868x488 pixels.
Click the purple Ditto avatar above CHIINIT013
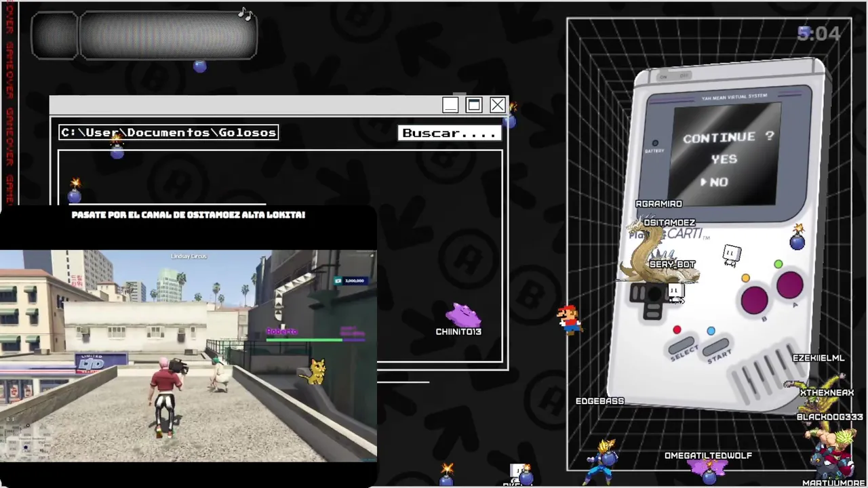point(463,315)
